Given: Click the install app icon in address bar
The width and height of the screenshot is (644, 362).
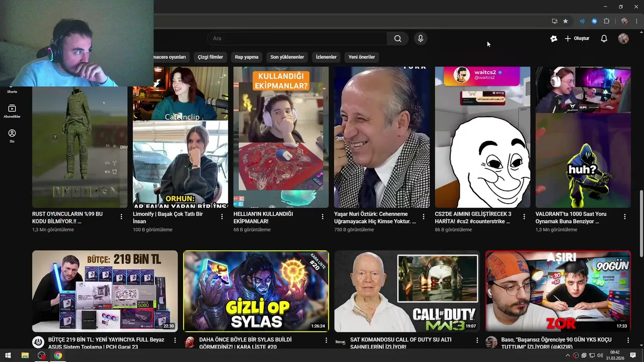Looking at the screenshot, I should click(554, 21).
